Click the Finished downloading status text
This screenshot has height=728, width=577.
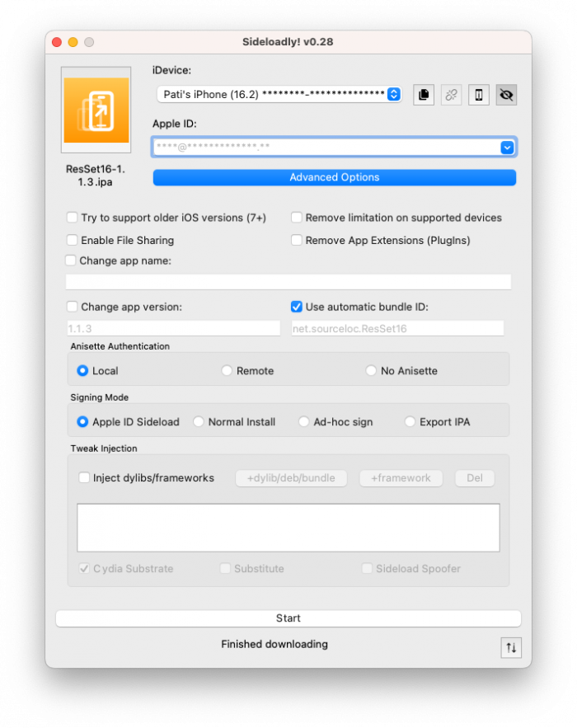click(274, 644)
